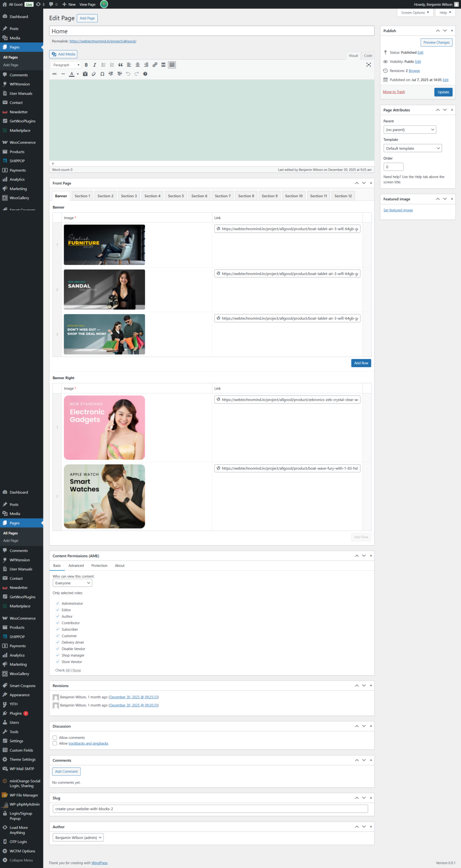This screenshot has height=868, width=461.
Task: Switch to the Section 5 tab
Action: [x=176, y=196]
